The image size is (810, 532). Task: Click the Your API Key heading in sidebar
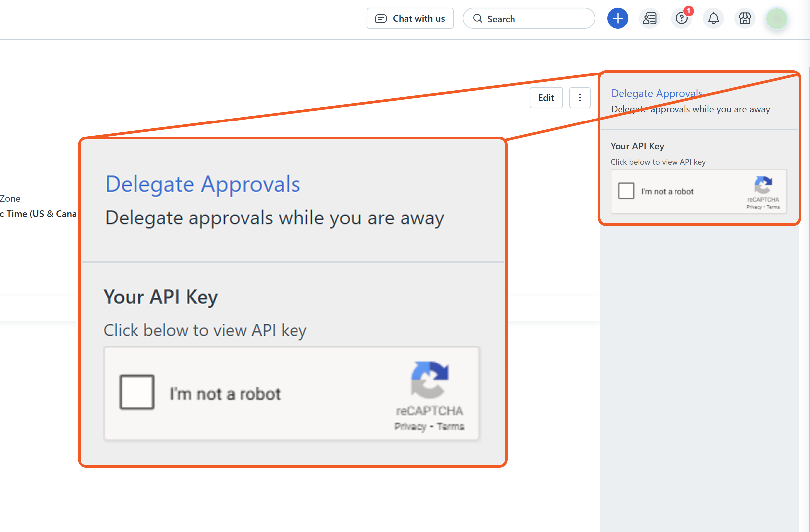coord(637,146)
